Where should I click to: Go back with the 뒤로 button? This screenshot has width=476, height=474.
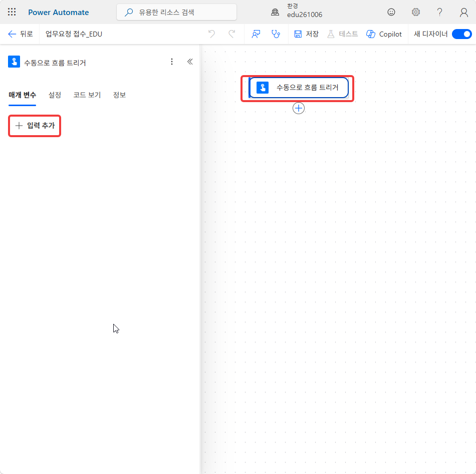21,34
